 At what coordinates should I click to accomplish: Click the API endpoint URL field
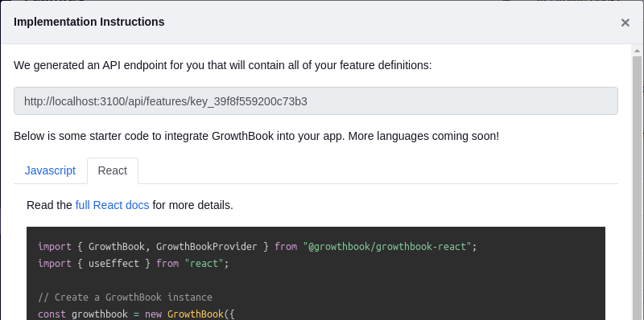316,101
